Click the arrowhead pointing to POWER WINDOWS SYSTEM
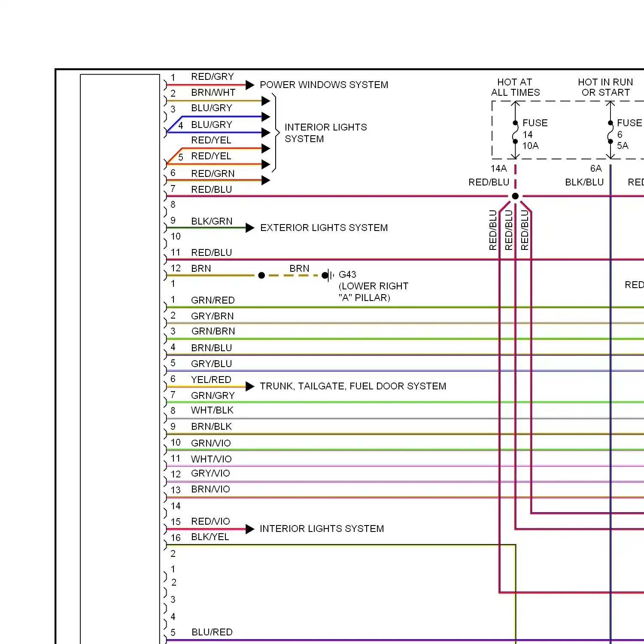 coord(250,85)
